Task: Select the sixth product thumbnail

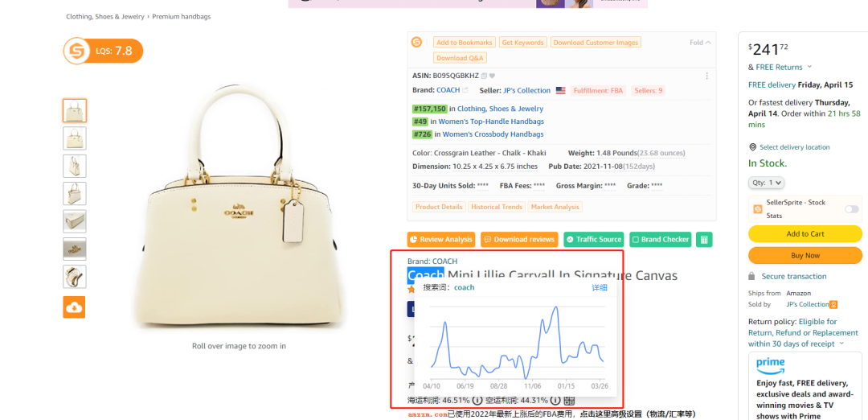Action: pos(74,249)
